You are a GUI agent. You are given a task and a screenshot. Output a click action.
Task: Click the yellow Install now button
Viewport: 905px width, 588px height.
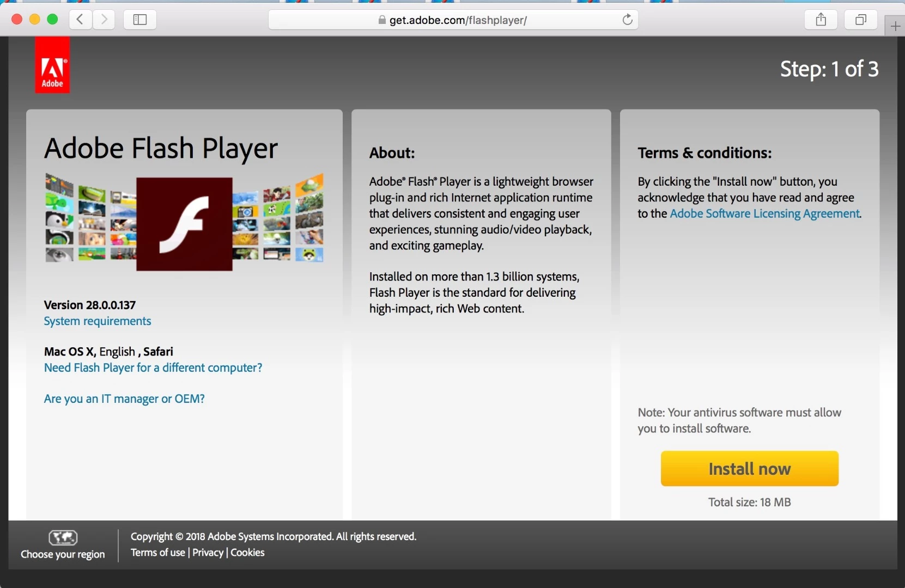point(749,468)
